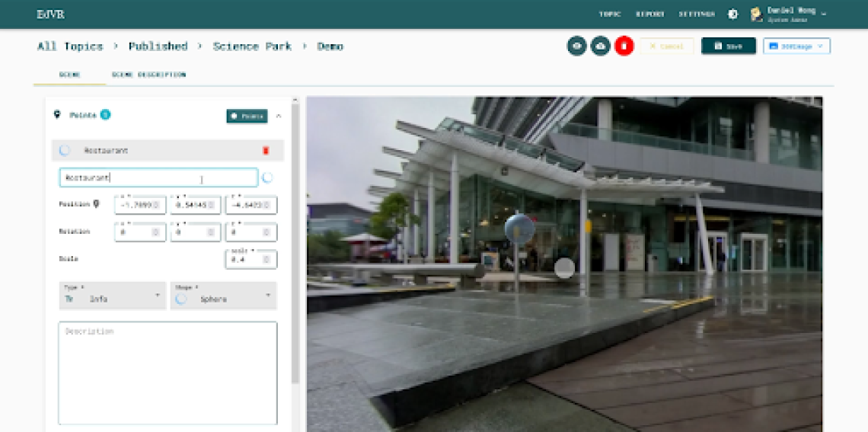Screen dimensions: 868x432
Task: Switch to the Scene Description tab
Action: click(148, 75)
